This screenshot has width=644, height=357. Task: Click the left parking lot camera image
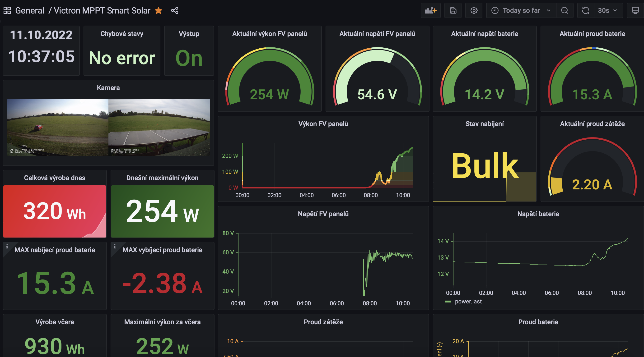[58, 127]
